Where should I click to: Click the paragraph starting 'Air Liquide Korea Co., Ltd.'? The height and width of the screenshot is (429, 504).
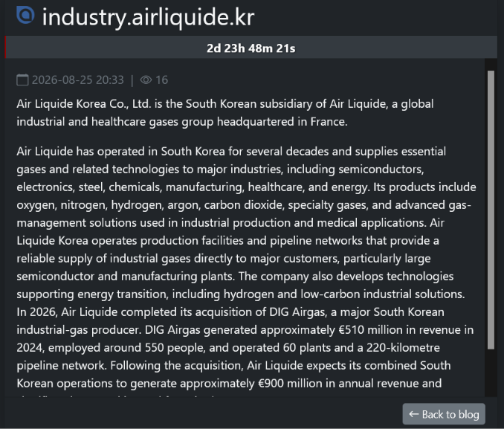tap(225, 112)
